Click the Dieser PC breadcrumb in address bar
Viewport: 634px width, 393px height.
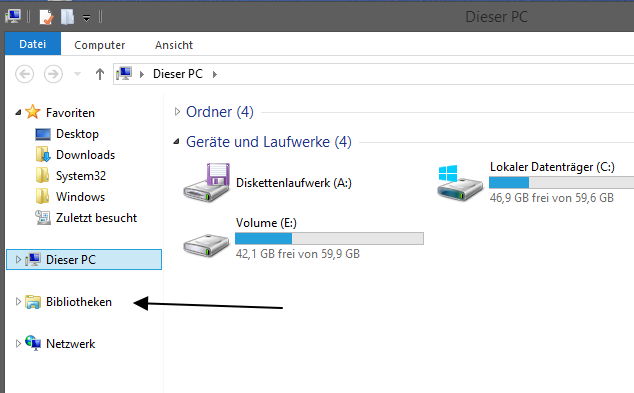point(178,74)
